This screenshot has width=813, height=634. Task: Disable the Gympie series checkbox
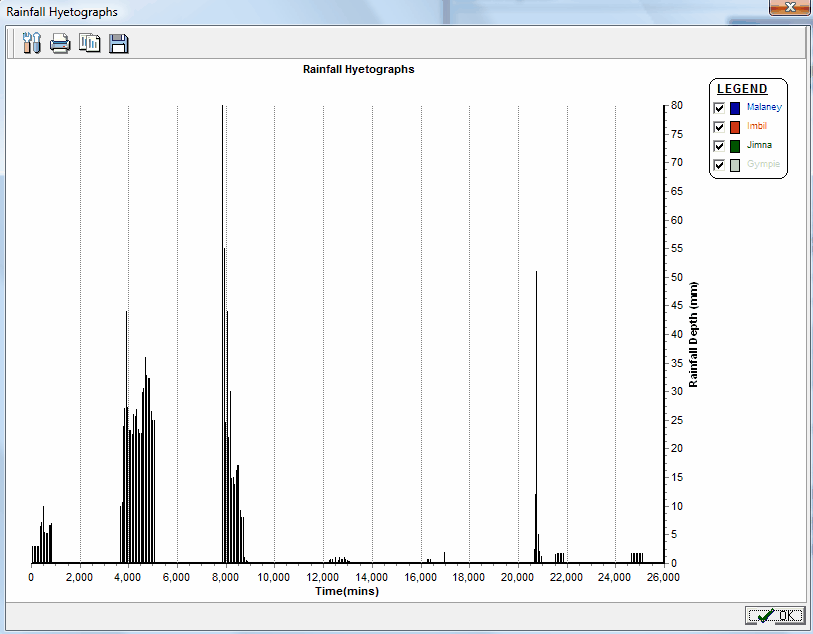(719, 165)
